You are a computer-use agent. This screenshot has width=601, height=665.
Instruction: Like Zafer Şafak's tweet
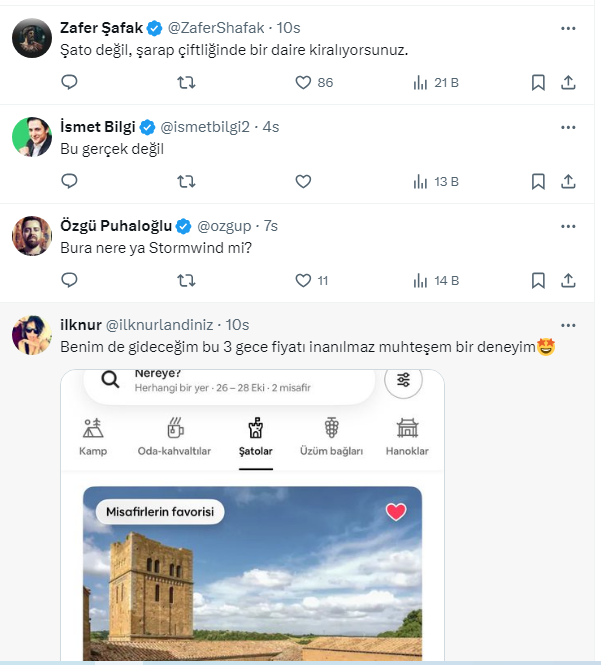tap(304, 82)
